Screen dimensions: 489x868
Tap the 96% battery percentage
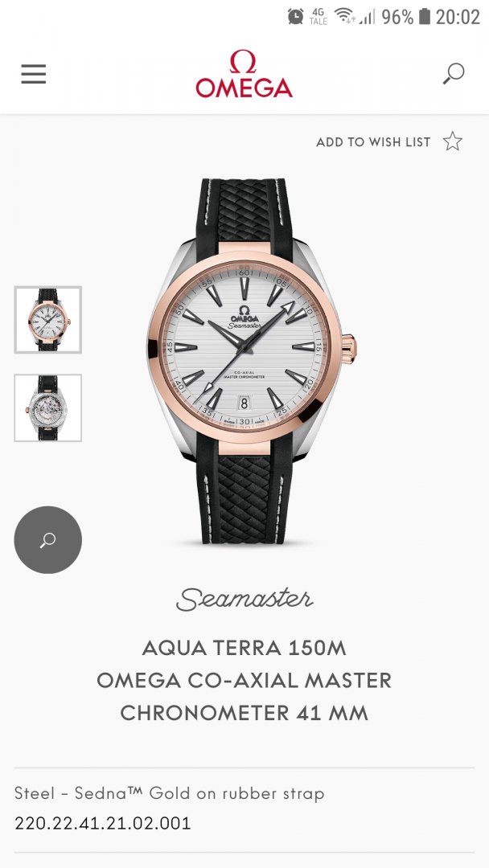(x=397, y=17)
